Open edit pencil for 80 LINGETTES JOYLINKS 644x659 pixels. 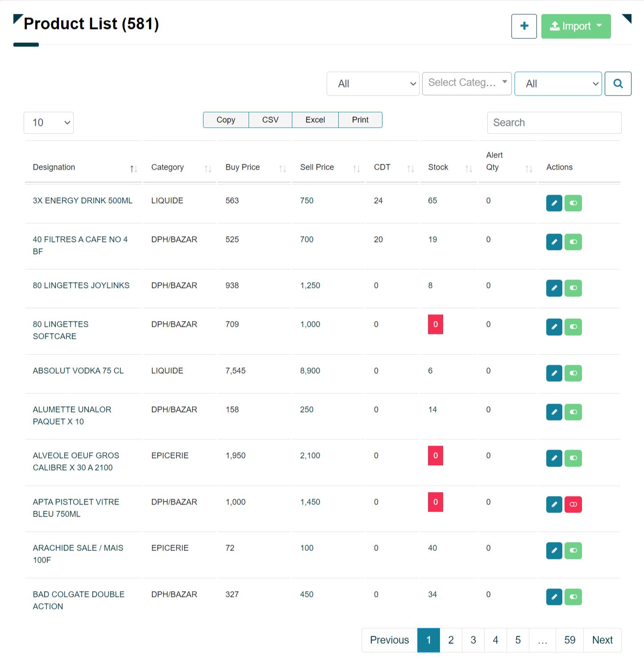(554, 288)
